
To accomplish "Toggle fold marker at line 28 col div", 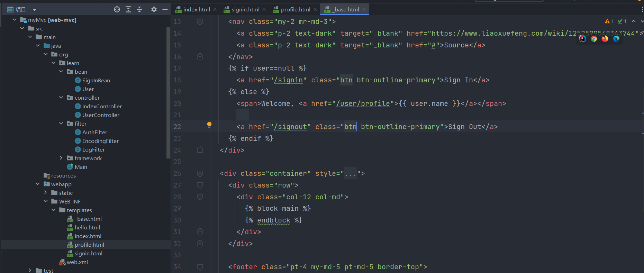I will coord(200,197).
